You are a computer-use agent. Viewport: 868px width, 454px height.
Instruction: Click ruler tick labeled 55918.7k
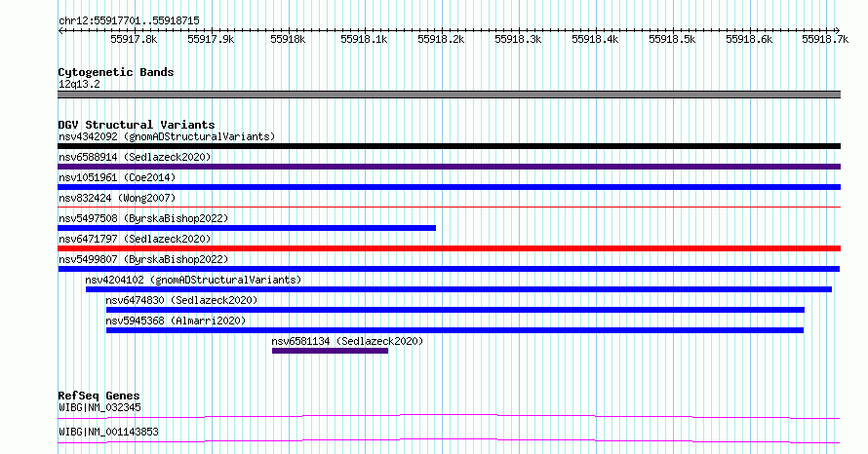825,39
